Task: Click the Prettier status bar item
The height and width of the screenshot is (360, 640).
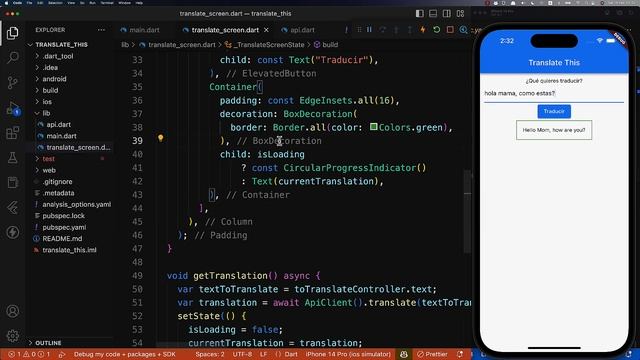Action: point(432,354)
